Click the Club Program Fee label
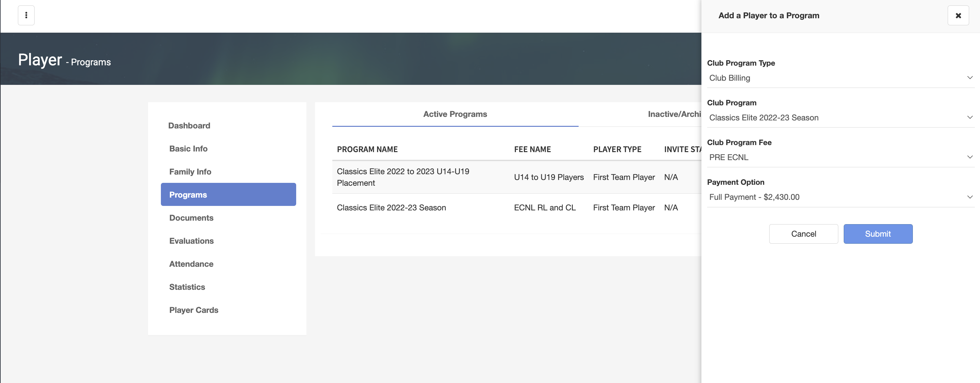Screen dimensions: 980x383 coord(739,143)
